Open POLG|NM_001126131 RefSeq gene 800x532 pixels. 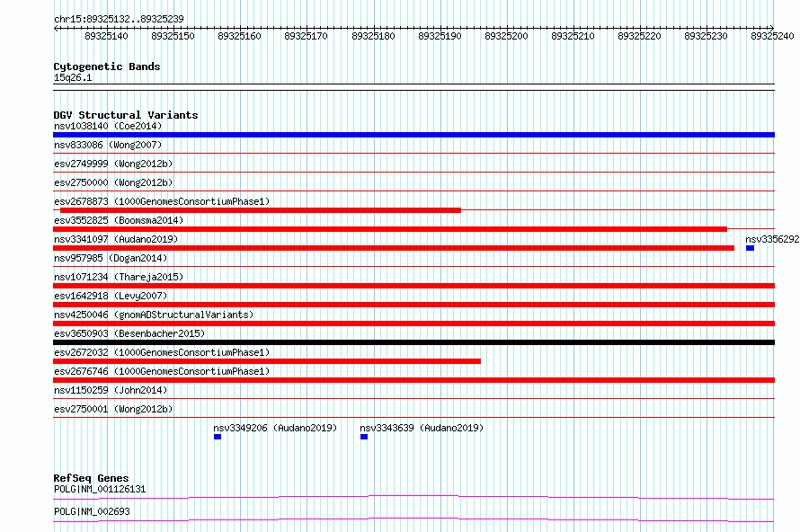[x=100, y=489]
